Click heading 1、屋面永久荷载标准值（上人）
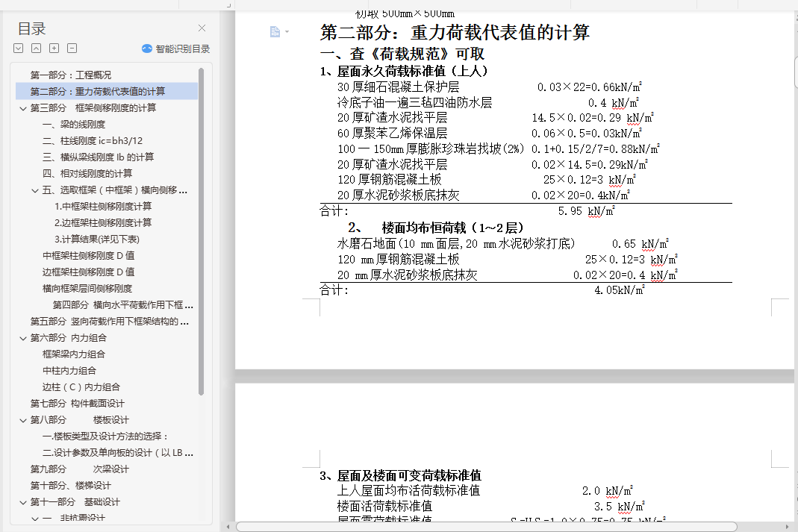This screenshot has width=798, height=532. coord(404,71)
